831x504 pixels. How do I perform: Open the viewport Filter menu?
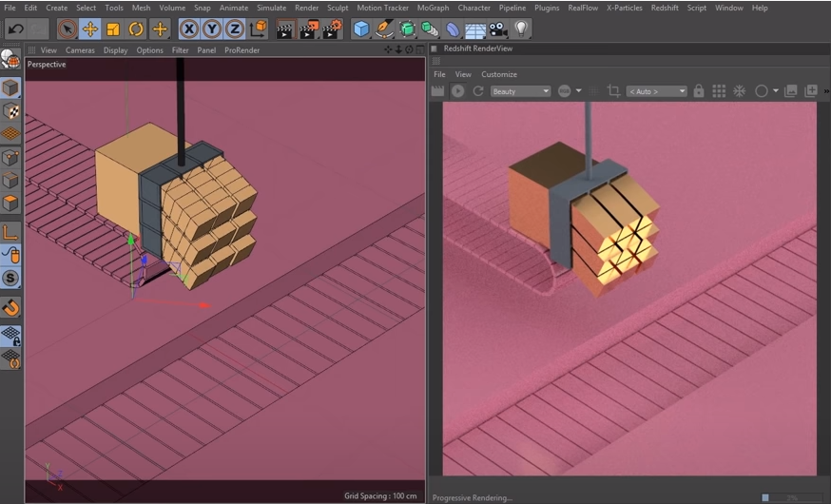coord(181,49)
